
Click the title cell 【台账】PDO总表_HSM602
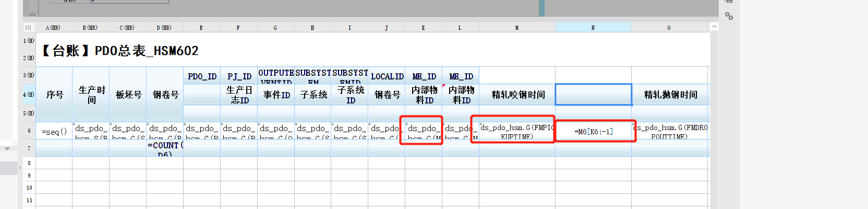(120, 51)
